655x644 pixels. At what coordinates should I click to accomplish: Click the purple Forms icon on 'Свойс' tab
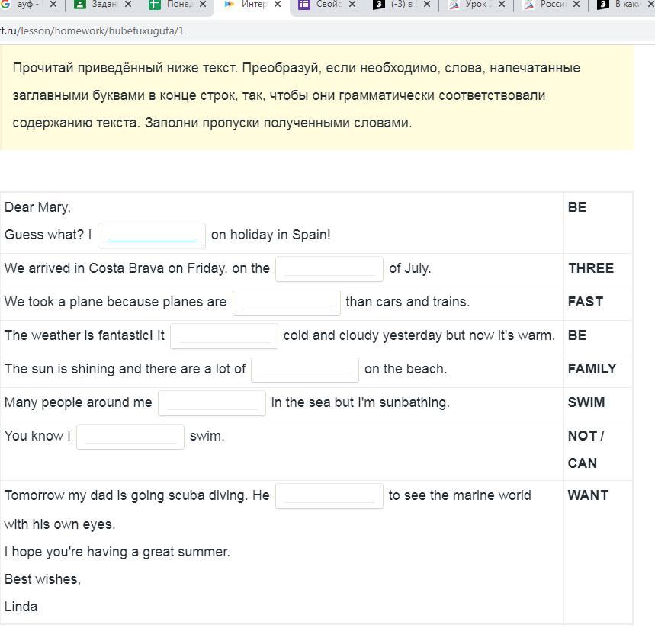click(x=303, y=5)
